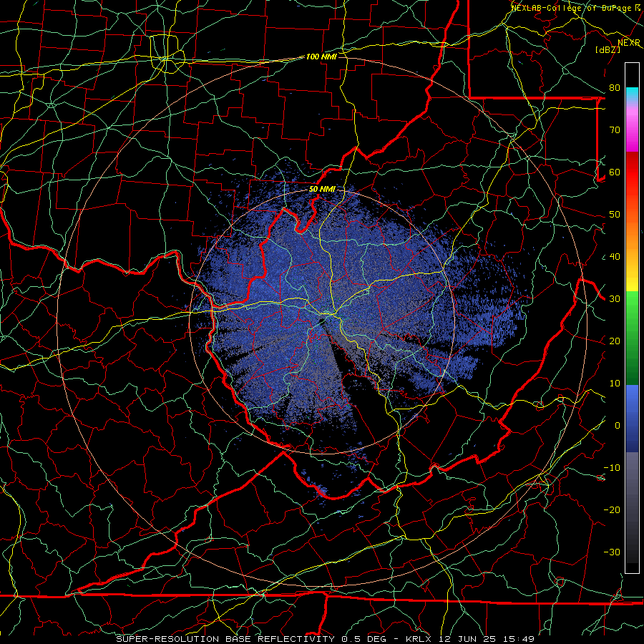Click the 15:49 timestamp in the caption
Image resolution: width=644 pixels, height=644 pixels.
[518, 639]
